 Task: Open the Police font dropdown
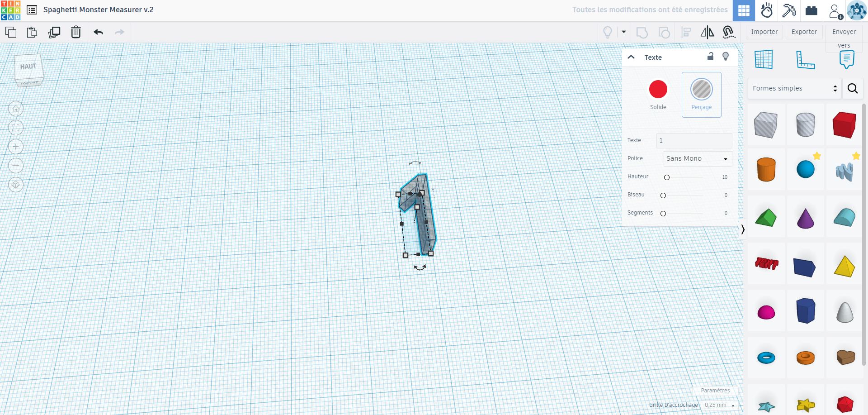pos(698,158)
